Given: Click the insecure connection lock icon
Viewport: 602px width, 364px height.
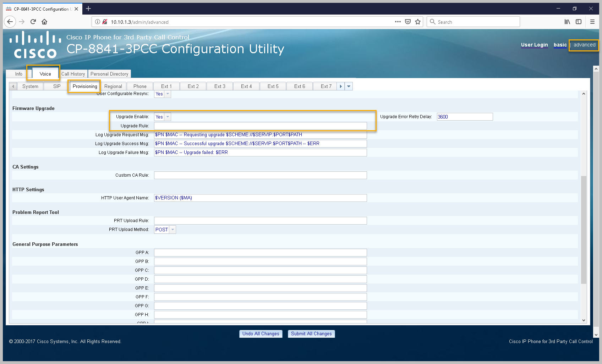Looking at the screenshot, I should [105, 22].
